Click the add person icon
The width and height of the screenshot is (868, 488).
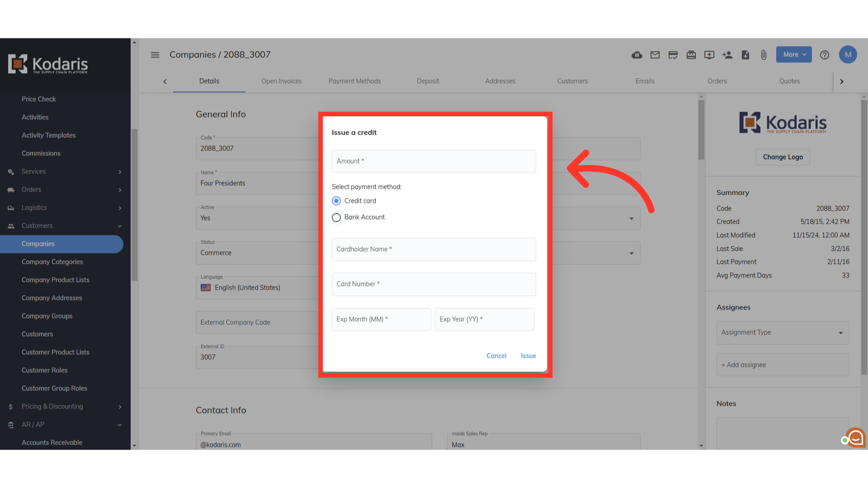pyautogui.click(x=727, y=55)
